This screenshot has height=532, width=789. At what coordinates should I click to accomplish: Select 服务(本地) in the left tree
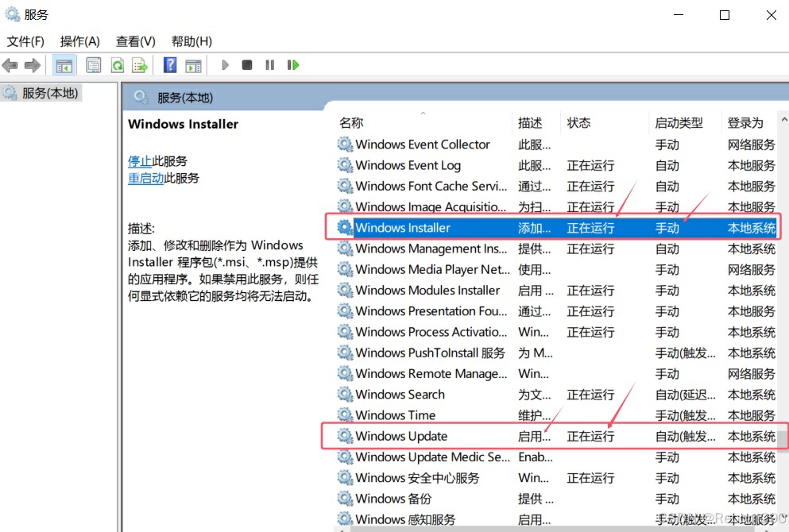(x=50, y=93)
